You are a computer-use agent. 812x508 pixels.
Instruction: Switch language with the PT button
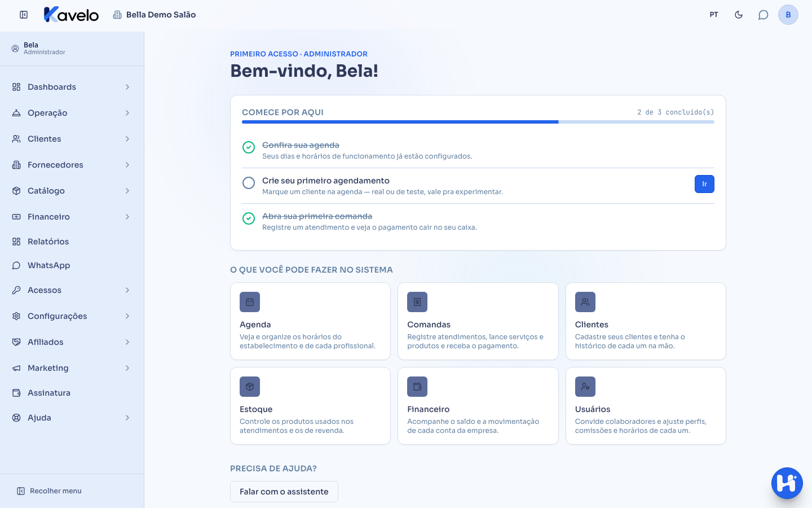click(714, 15)
